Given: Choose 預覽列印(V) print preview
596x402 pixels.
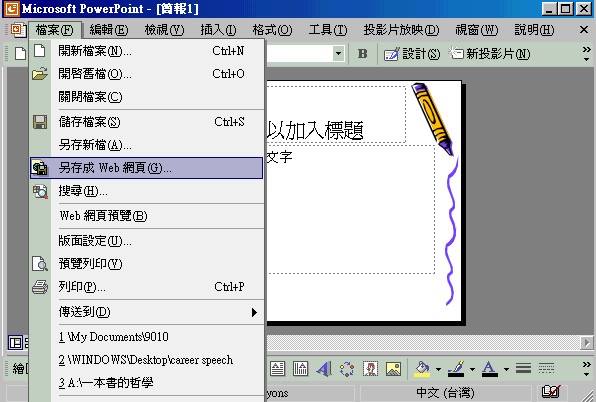Looking at the screenshot, I should 147,264.
